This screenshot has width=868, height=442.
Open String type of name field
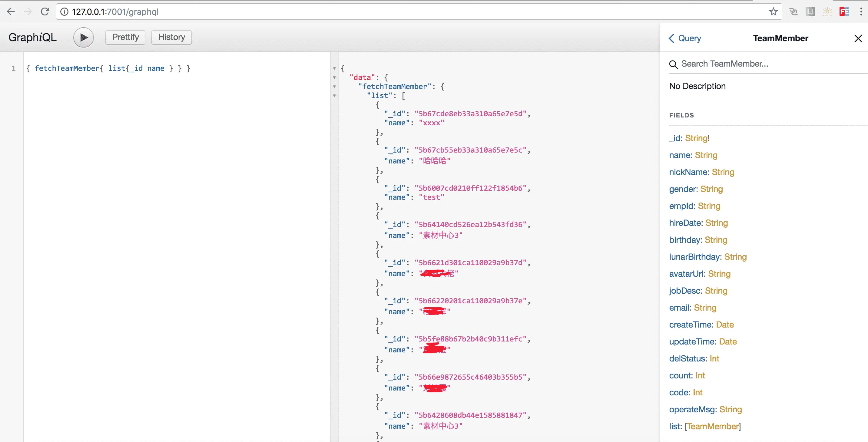(x=706, y=155)
